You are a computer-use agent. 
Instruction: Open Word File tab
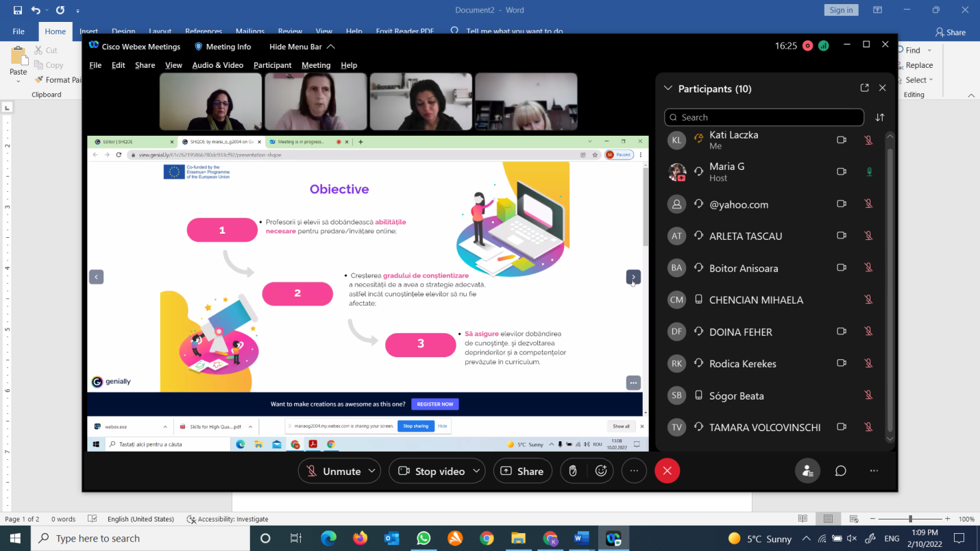tap(19, 32)
